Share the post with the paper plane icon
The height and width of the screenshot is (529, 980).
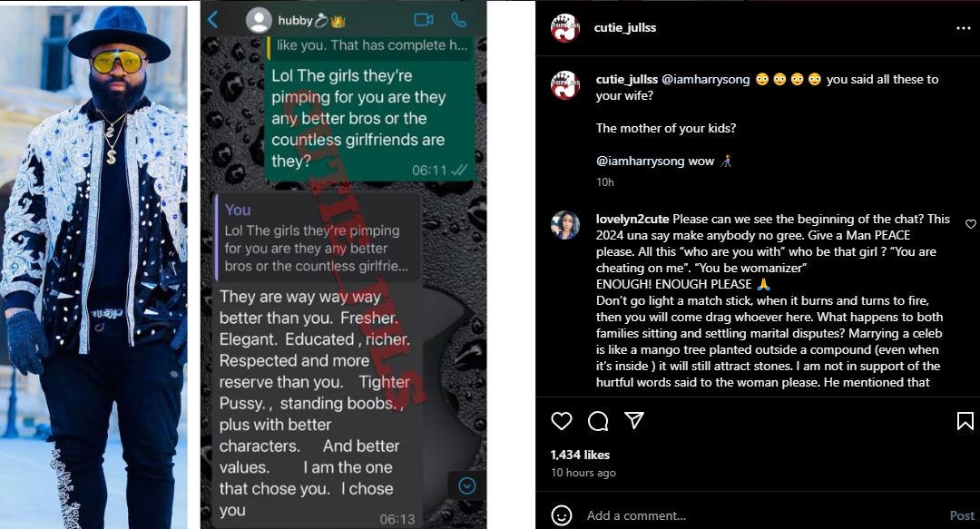pos(634,420)
